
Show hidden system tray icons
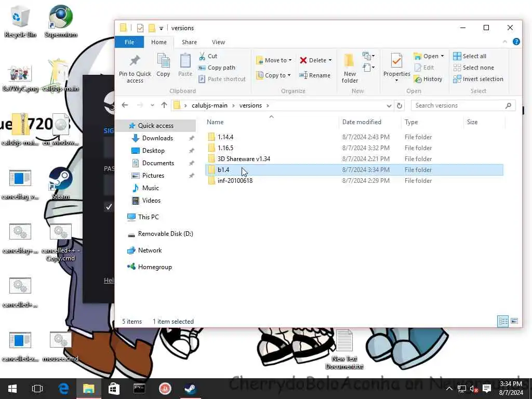point(449,389)
